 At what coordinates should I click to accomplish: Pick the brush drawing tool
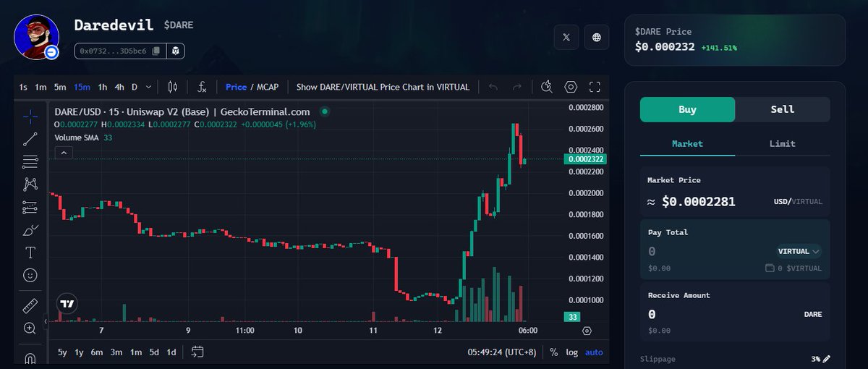coord(30,230)
